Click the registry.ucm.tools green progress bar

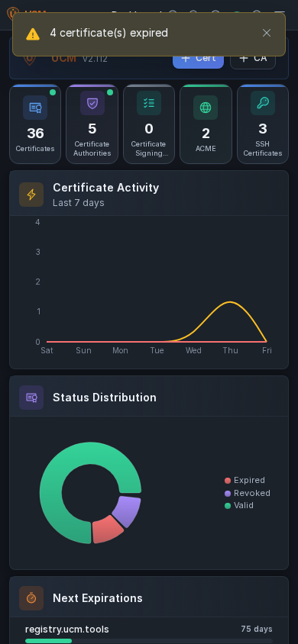[x=48, y=641]
